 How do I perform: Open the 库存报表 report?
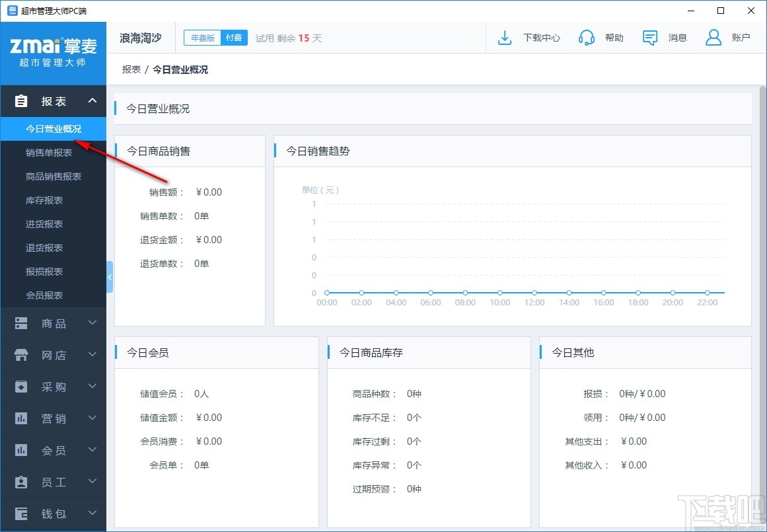coord(54,200)
